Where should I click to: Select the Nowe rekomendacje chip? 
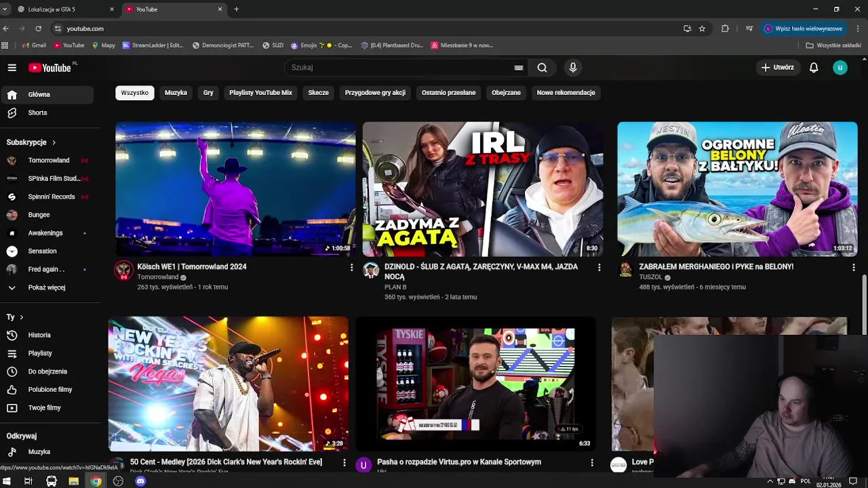point(566,93)
